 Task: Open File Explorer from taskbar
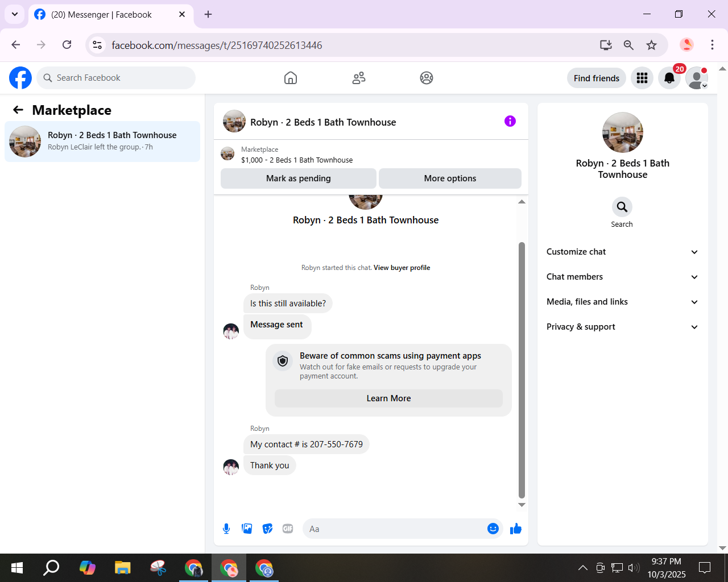[x=122, y=568]
